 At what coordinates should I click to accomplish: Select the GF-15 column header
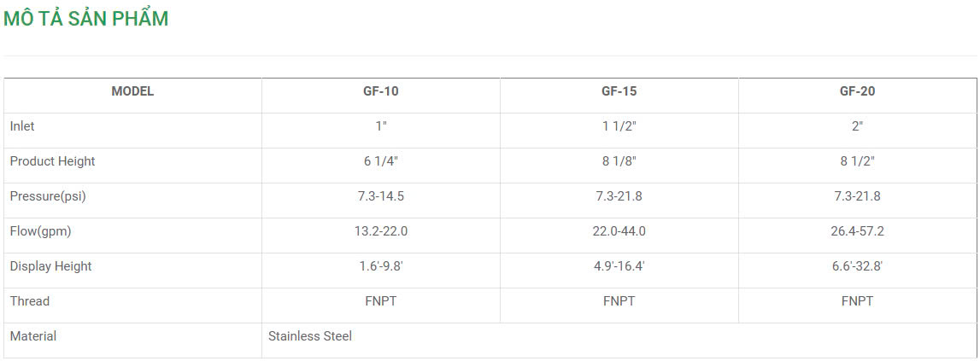pyautogui.click(x=619, y=91)
